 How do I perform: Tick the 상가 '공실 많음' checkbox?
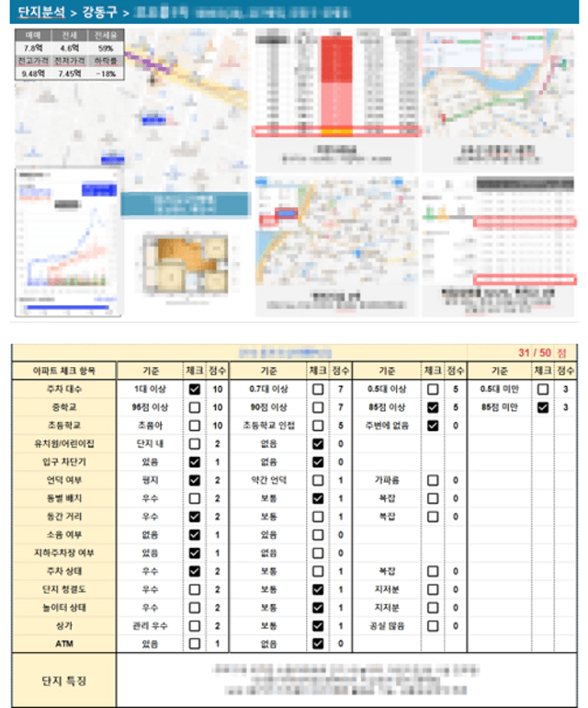pyautogui.click(x=433, y=626)
